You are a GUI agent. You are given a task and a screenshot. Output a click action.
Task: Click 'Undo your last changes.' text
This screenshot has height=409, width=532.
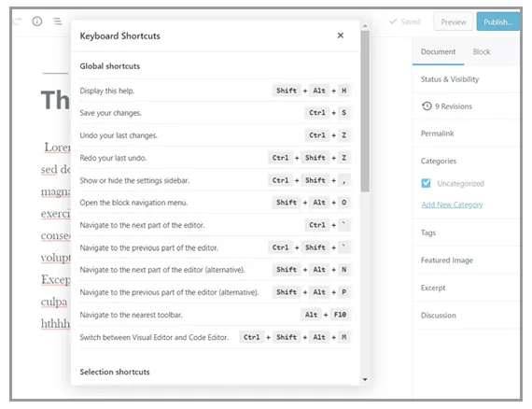click(x=119, y=135)
